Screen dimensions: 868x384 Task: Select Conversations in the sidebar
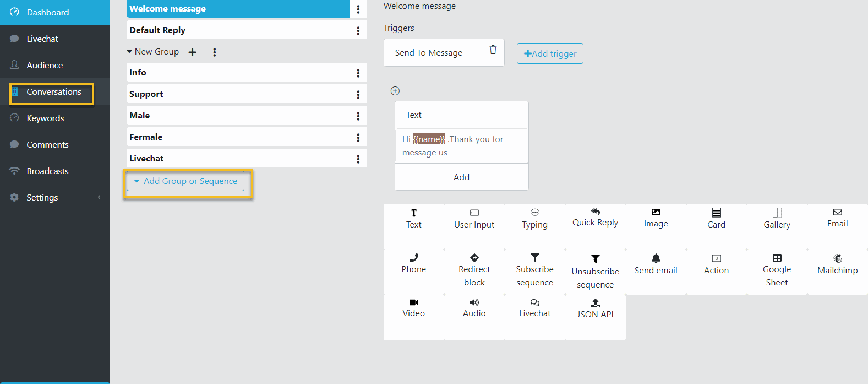point(54,92)
